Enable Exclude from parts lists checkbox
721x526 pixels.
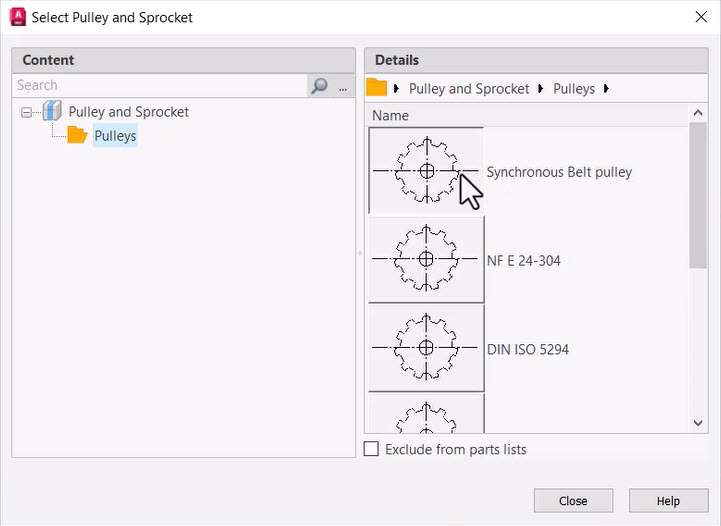click(x=371, y=449)
